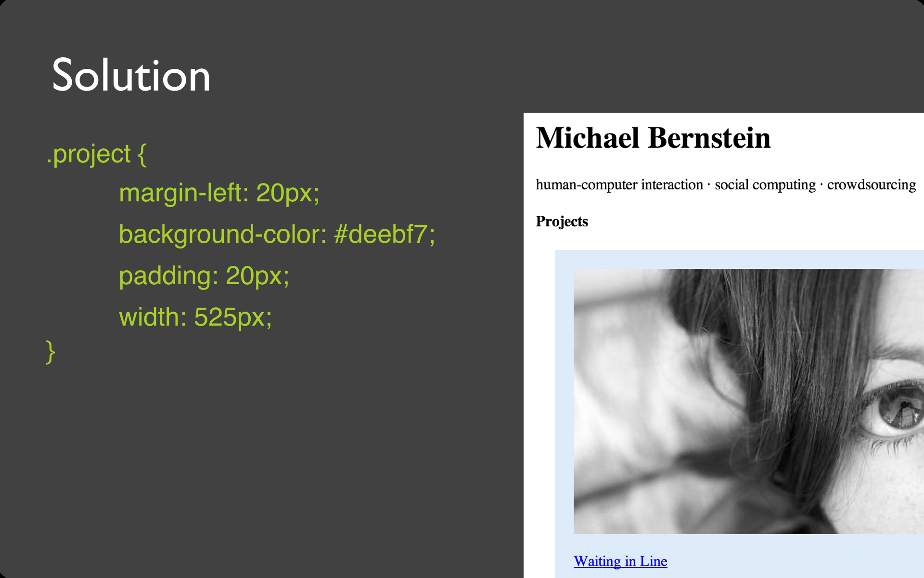Viewport: 924px width, 578px height.
Task: Click the social computing text
Action: 765,185
